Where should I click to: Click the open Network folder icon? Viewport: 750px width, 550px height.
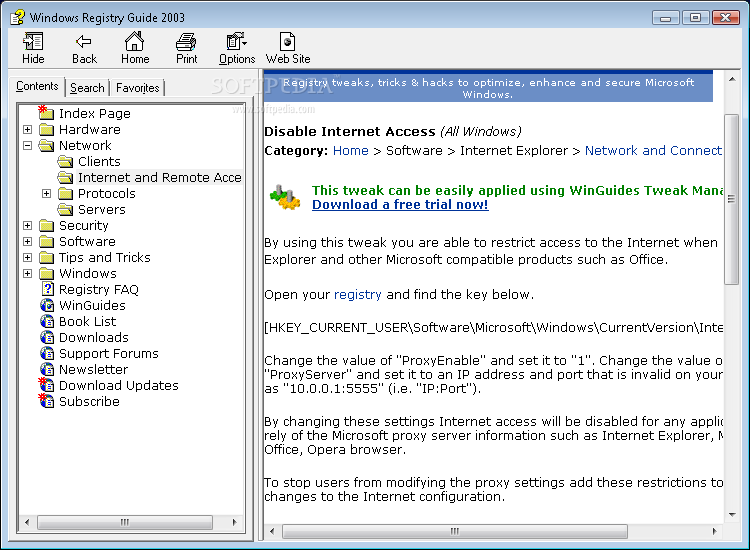pyautogui.click(x=46, y=145)
